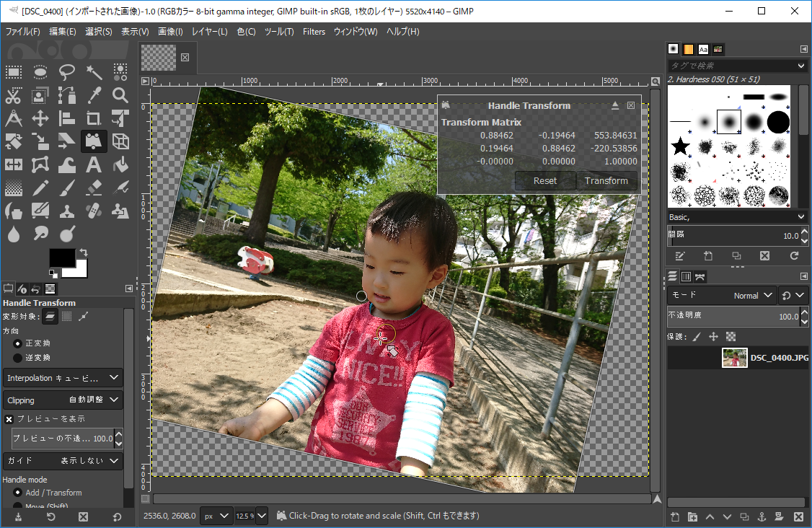Image resolution: width=812 pixels, height=528 pixels.
Task: Click Transform in Handle Transform dialog
Action: click(606, 181)
